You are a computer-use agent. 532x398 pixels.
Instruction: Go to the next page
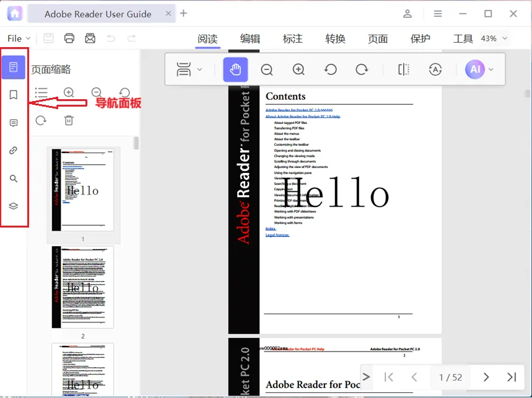pyautogui.click(x=486, y=377)
